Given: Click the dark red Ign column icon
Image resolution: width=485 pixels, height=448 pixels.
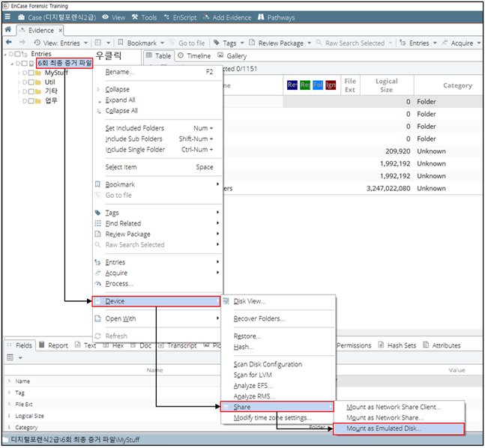Looking at the screenshot, I should [x=331, y=85].
